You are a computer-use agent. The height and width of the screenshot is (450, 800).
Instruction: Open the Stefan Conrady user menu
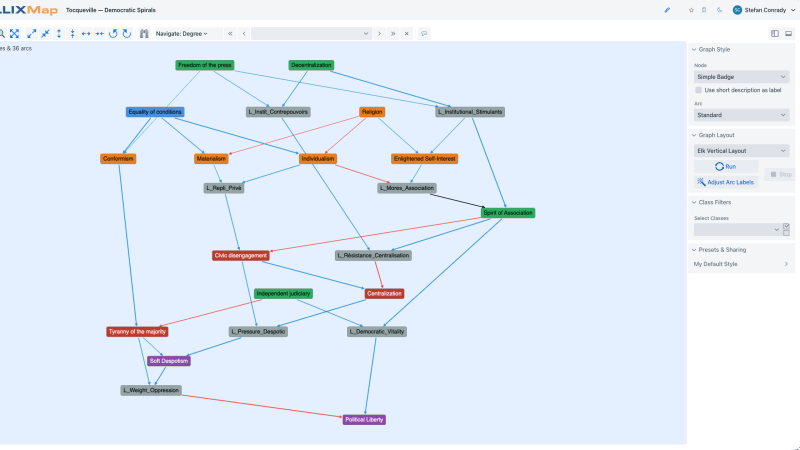(x=769, y=10)
